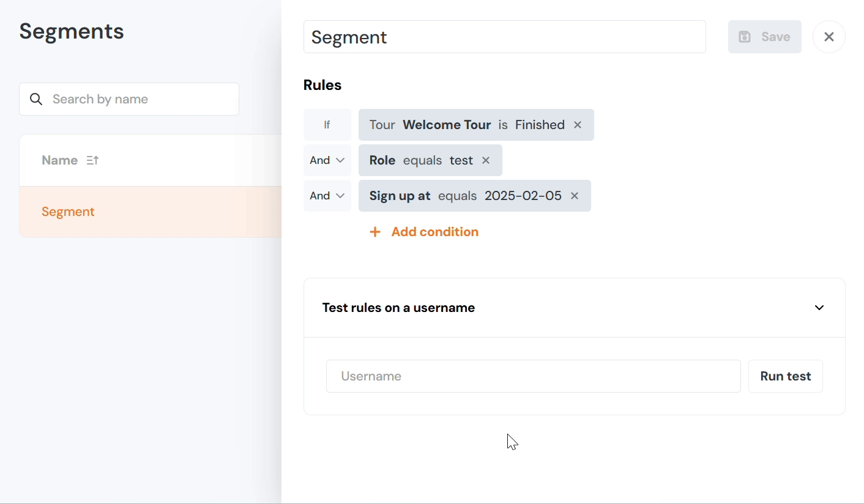Select the Segment row in the list

[68, 212]
